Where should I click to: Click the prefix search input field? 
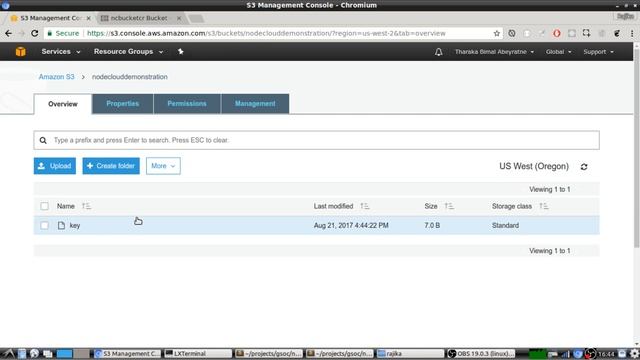point(317,140)
